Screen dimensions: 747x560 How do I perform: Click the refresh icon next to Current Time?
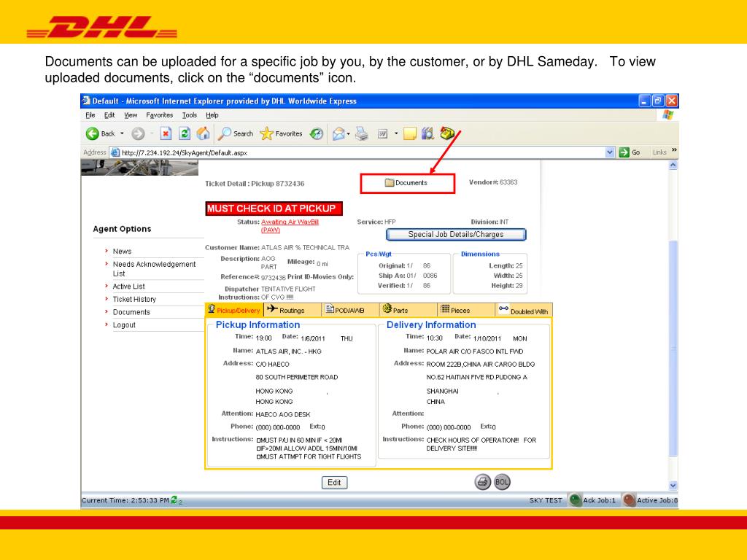(x=174, y=499)
